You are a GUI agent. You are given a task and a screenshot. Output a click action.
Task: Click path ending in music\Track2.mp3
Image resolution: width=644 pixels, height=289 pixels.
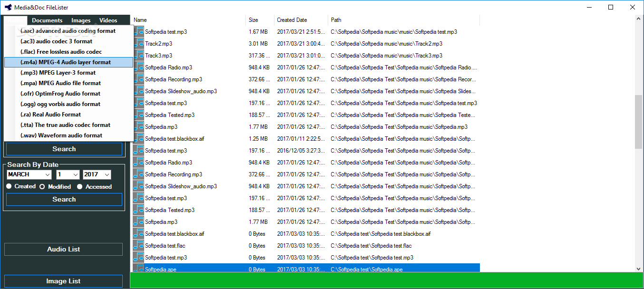pos(386,44)
